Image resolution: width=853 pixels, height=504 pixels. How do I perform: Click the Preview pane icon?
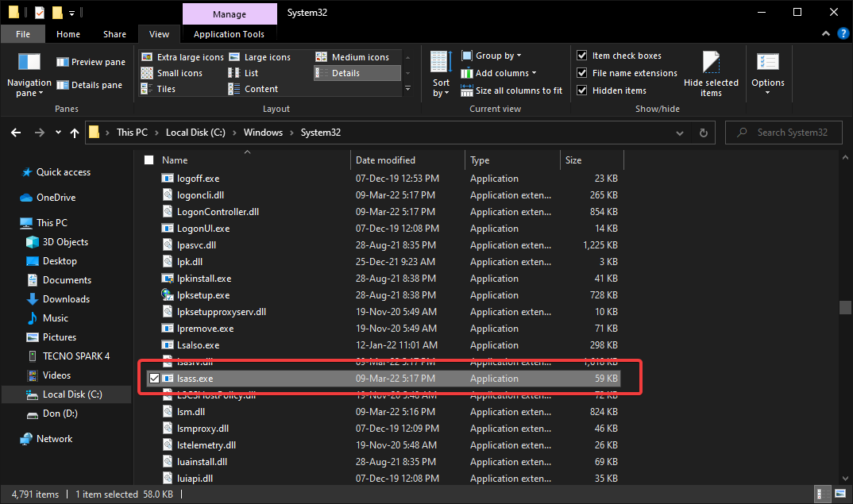click(x=63, y=62)
